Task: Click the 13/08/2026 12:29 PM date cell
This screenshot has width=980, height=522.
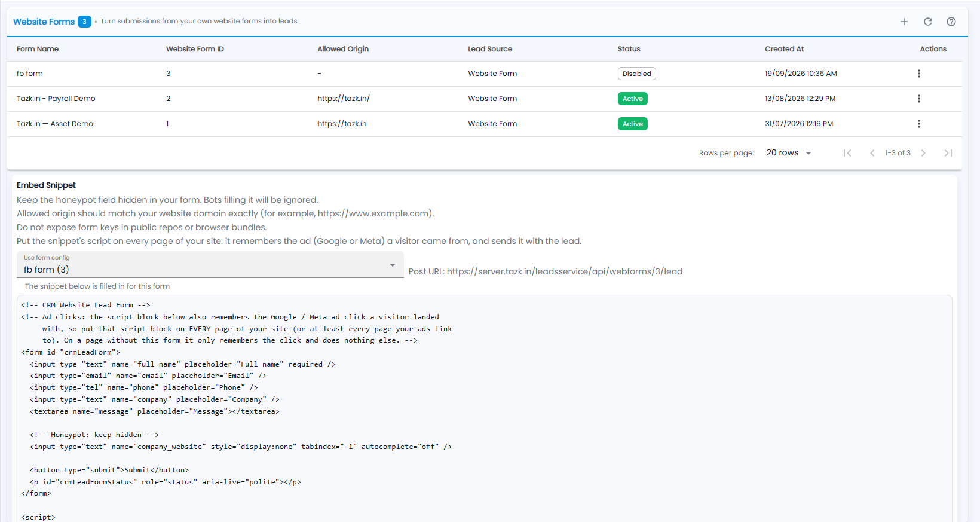Action: 800,99
